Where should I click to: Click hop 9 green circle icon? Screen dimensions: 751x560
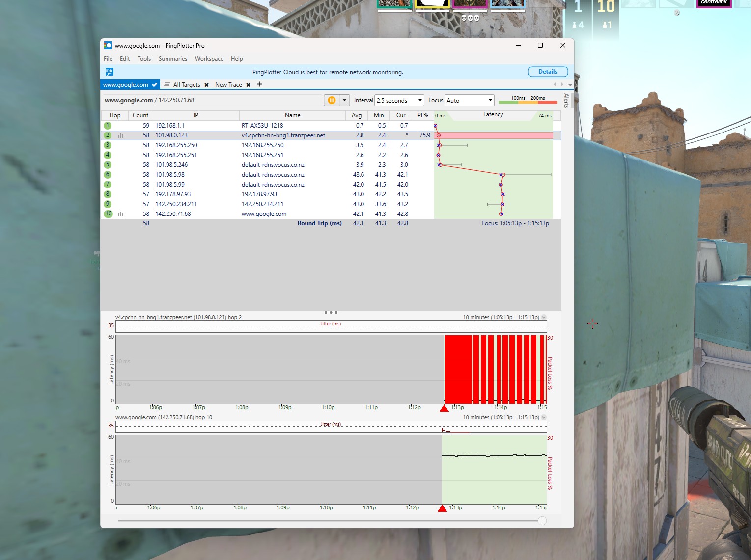click(x=108, y=204)
